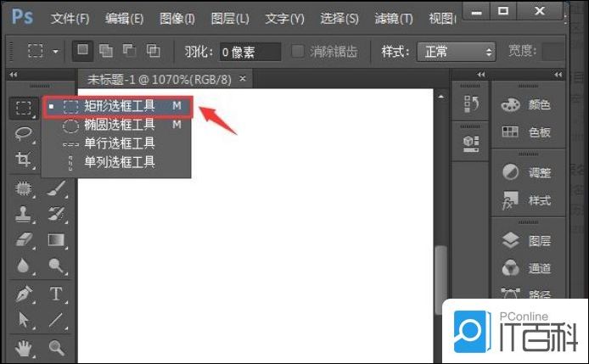The image size is (589, 364).
Task: Select the Dodge tool
Action: pos(56,266)
